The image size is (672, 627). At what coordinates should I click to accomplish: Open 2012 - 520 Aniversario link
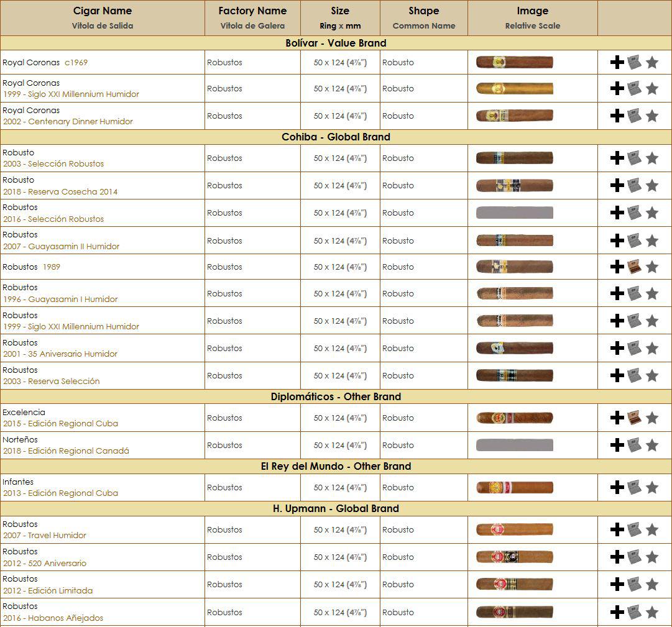point(45,563)
